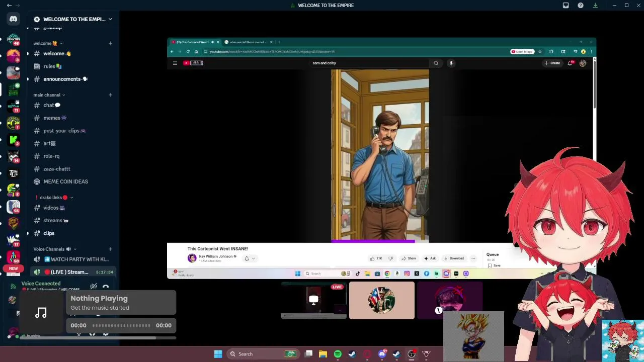The height and width of the screenshot is (362, 644).
Task: Open YouTube notifications bell
Action: click(x=570, y=63)
